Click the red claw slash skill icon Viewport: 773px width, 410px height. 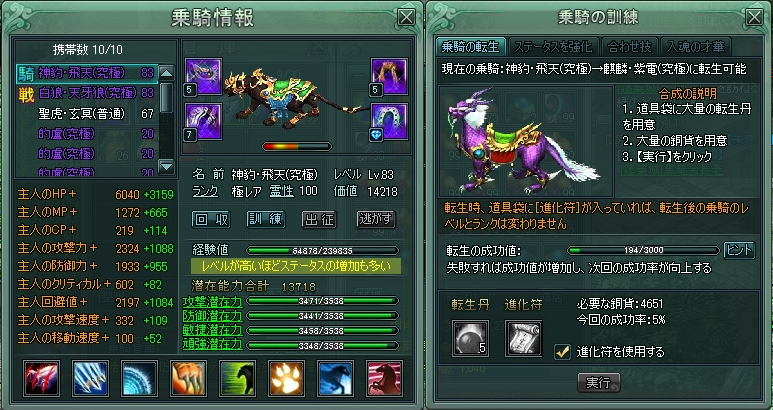[41, 378]
